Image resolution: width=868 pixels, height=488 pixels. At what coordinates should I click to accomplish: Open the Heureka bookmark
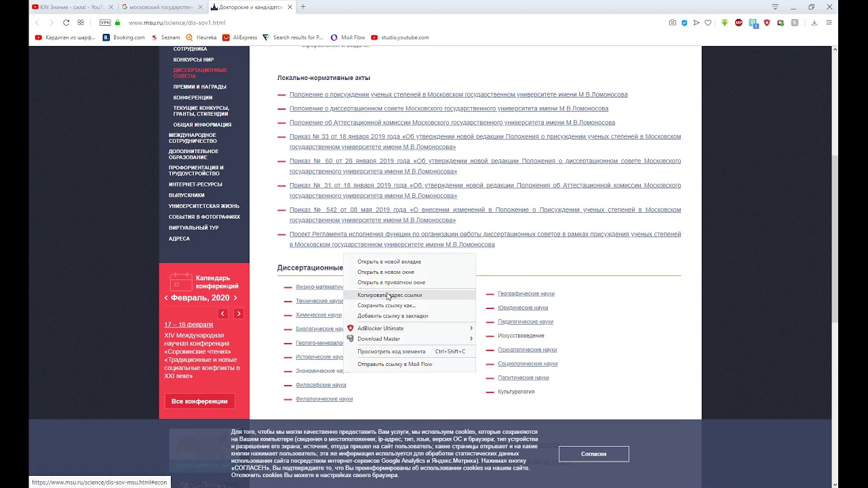(201, 37)
